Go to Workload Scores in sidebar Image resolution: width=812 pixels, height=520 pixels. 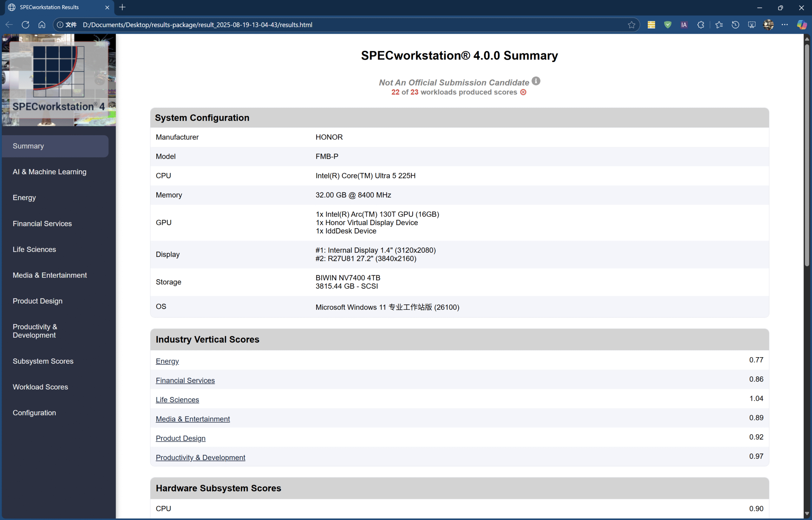click(x=41, y=387)
